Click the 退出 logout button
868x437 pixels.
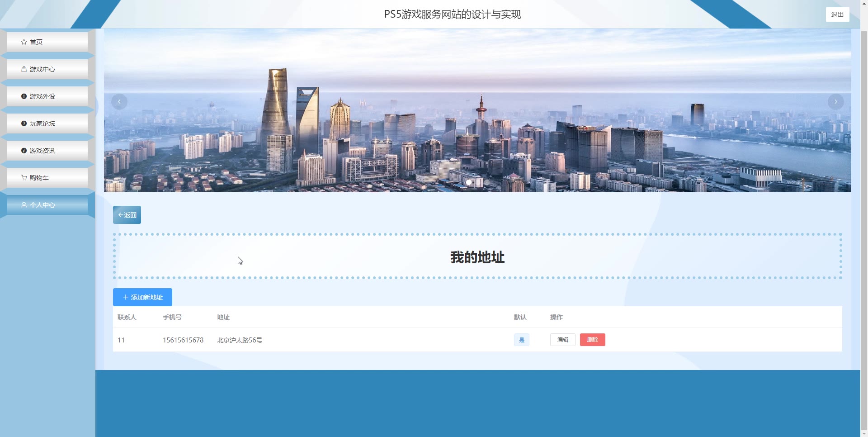[x=837, y=14]
